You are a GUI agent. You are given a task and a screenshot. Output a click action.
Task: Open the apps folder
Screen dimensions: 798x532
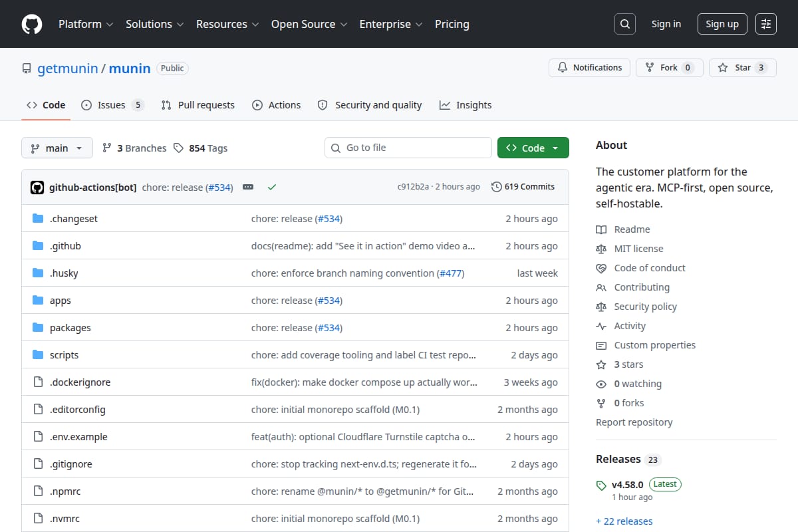point(61,301)
